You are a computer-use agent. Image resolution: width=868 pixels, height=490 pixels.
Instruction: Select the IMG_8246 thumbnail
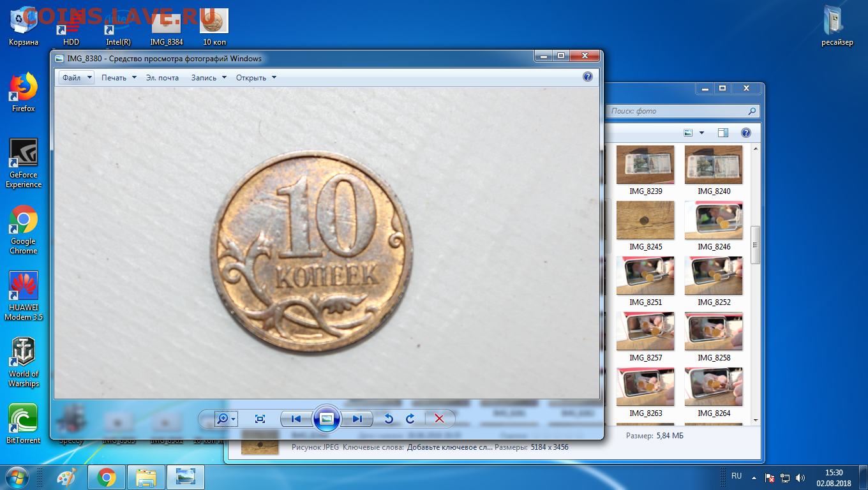714,220
